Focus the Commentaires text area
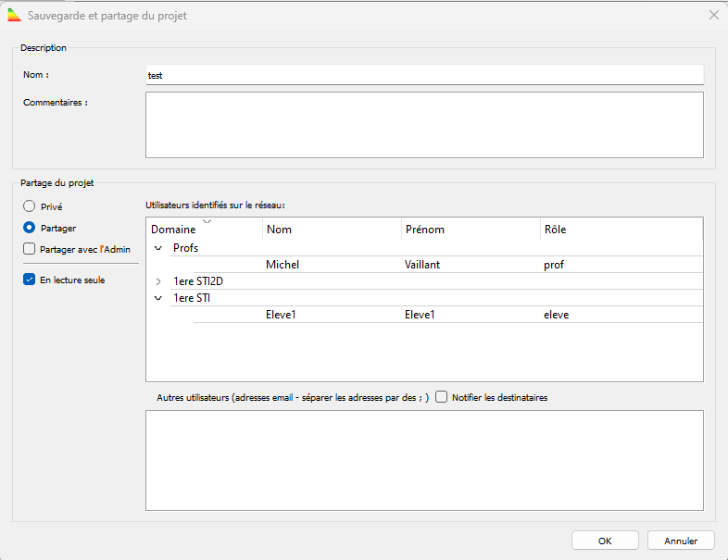Image resolution: width=728 pixels, height=560 pixels. click(424, 125)
